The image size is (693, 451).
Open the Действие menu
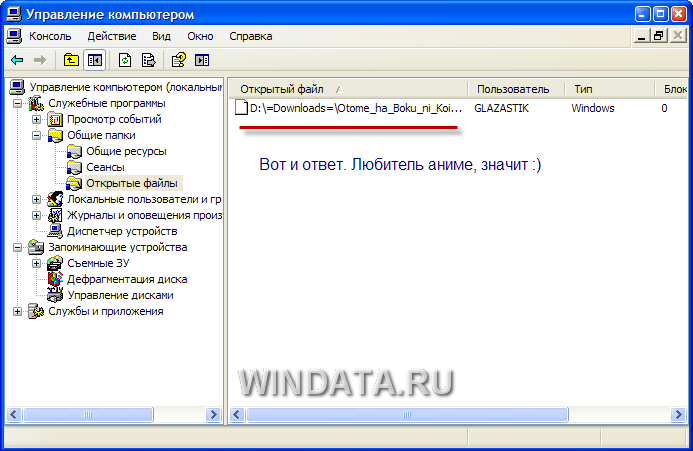(112, 36)
